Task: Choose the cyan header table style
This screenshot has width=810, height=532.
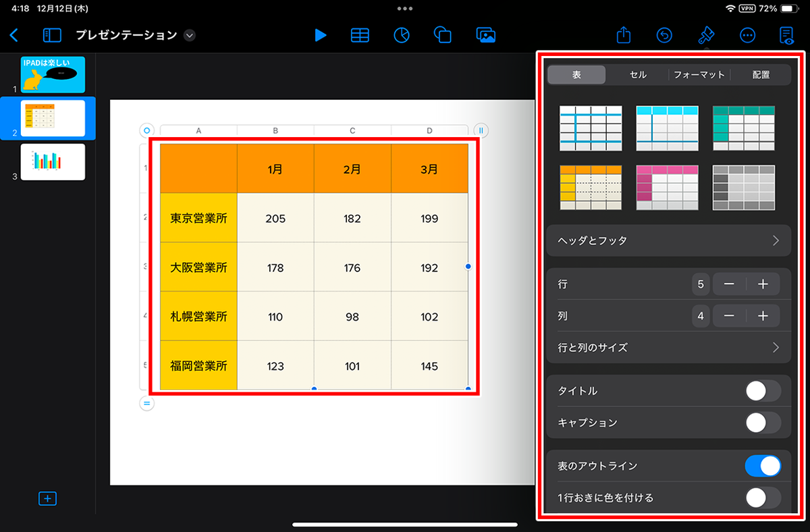Action: tap(667, 128)
